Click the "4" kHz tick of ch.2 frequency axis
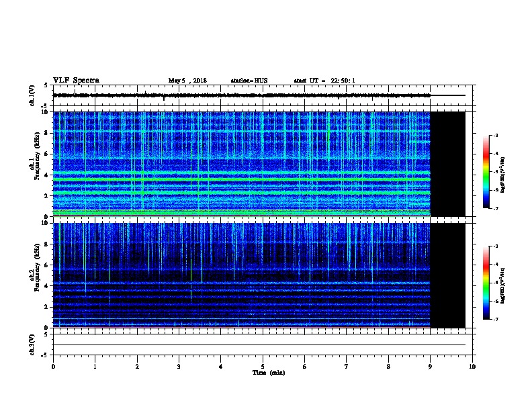Viewport: 532px width, 411px height. tap(46, 286)
